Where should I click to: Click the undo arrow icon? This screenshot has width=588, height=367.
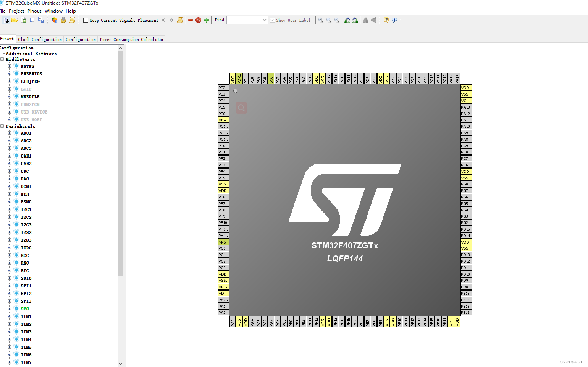pyautogui.click(x=164, y=20)
